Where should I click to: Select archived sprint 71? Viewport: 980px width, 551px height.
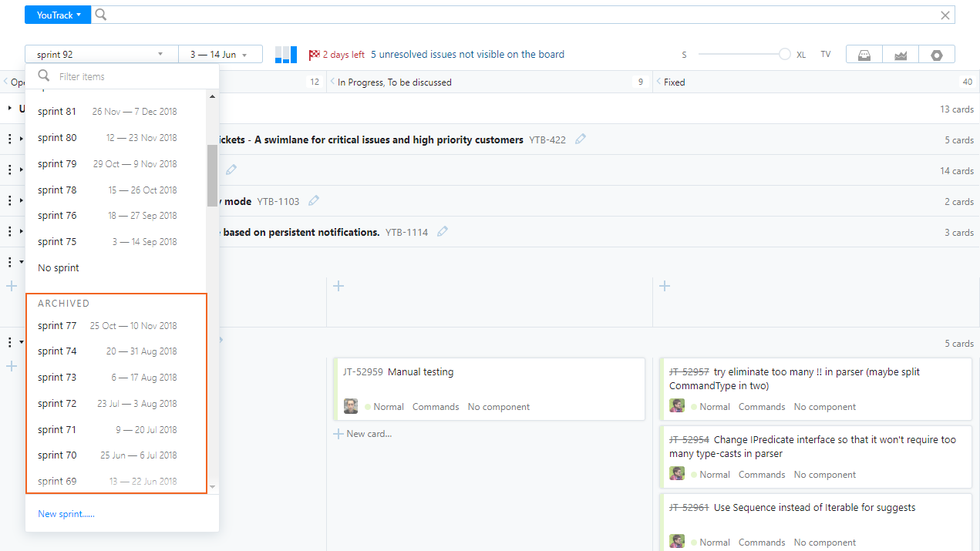[x=116, y=430]
